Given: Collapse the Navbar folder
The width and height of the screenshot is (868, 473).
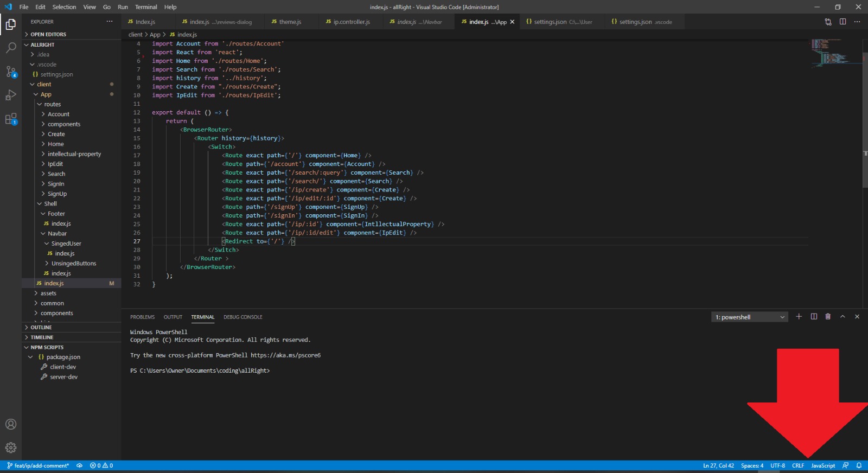Looking at the screenshot, I should [57, 234].
